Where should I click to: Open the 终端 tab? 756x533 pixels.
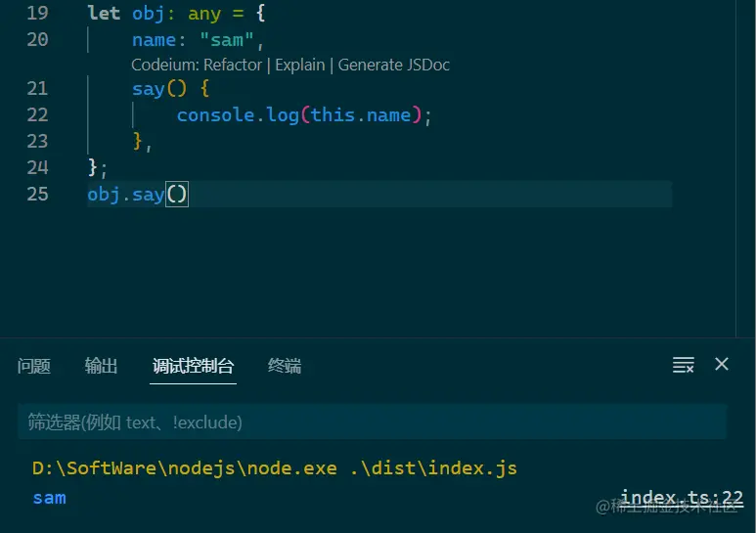point(285,367)
